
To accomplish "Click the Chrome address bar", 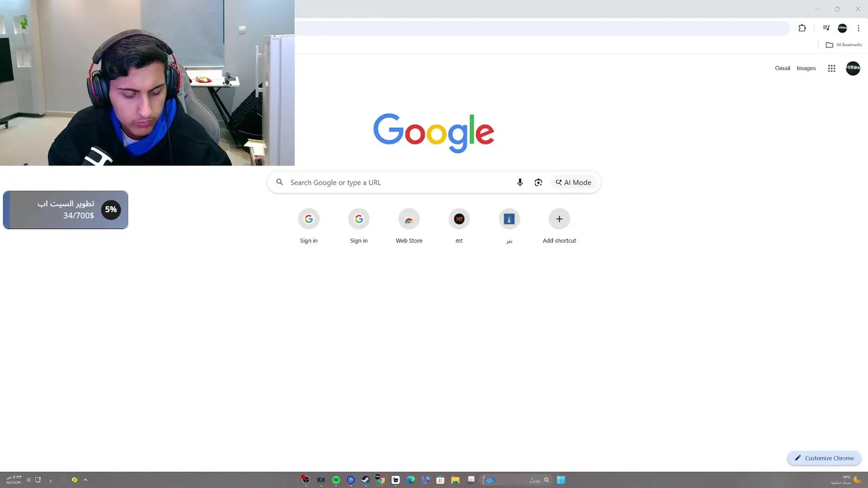I will pyautogui.click(x=542, y=28).
